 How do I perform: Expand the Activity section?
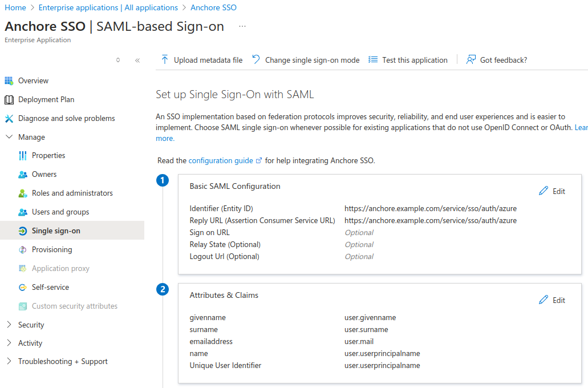click(9, 343)
